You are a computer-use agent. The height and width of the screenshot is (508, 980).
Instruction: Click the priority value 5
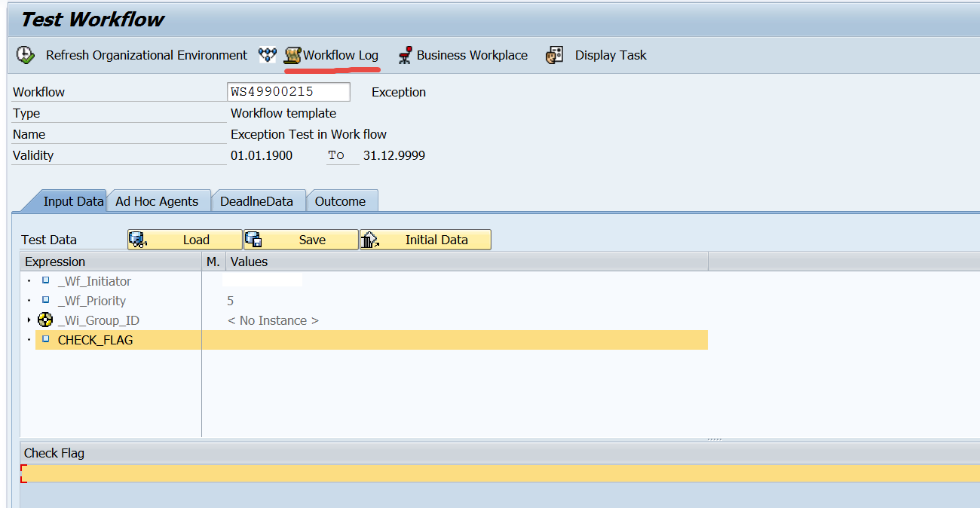coord(231,301)
